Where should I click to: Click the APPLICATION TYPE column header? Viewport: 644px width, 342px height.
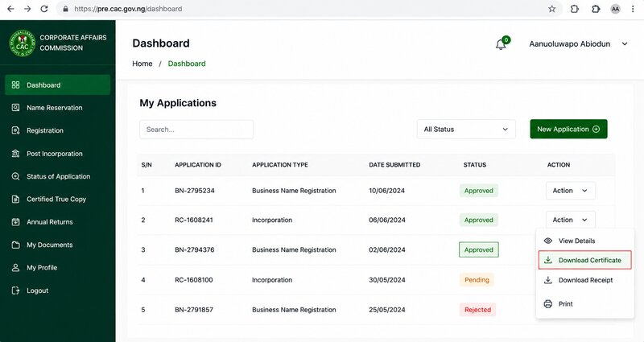point(280,165)
